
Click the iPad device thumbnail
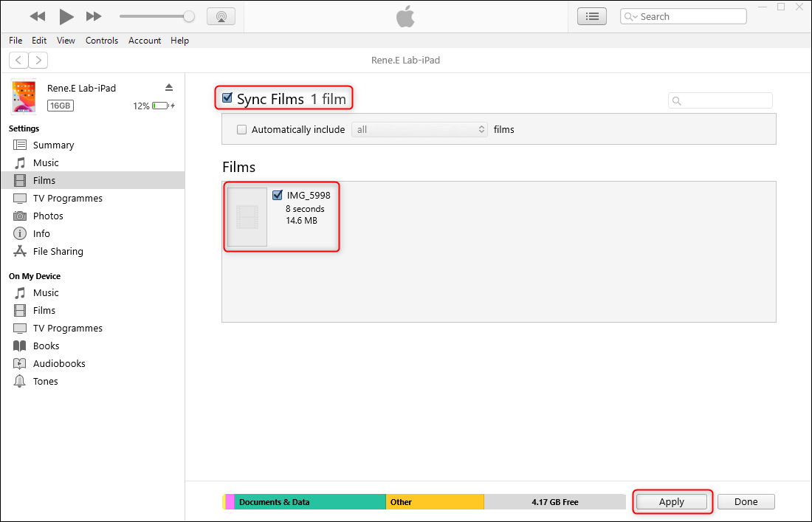point(24,97)
